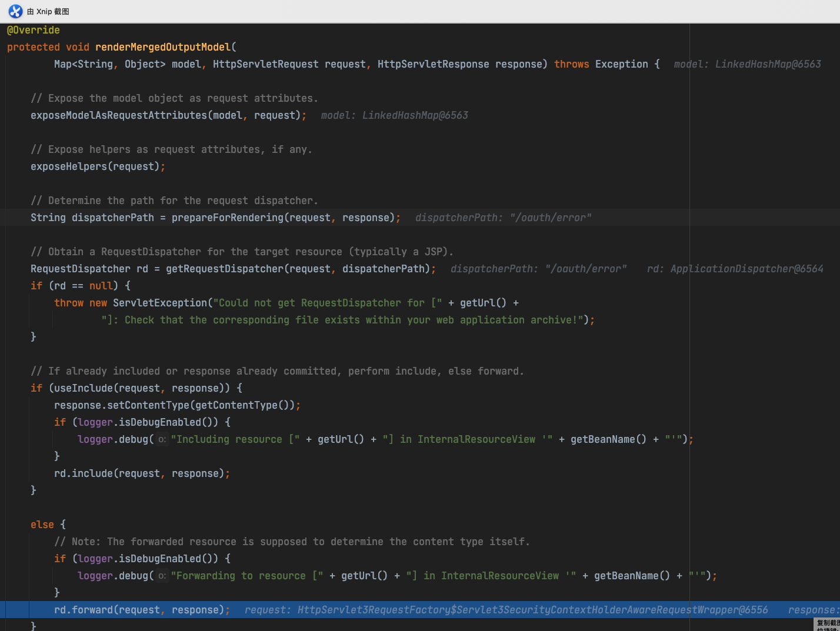Click the comment 'Determine the path for the request dispatcher'
840x631 pixels.
pyautogui.click(x=174, y=201)
